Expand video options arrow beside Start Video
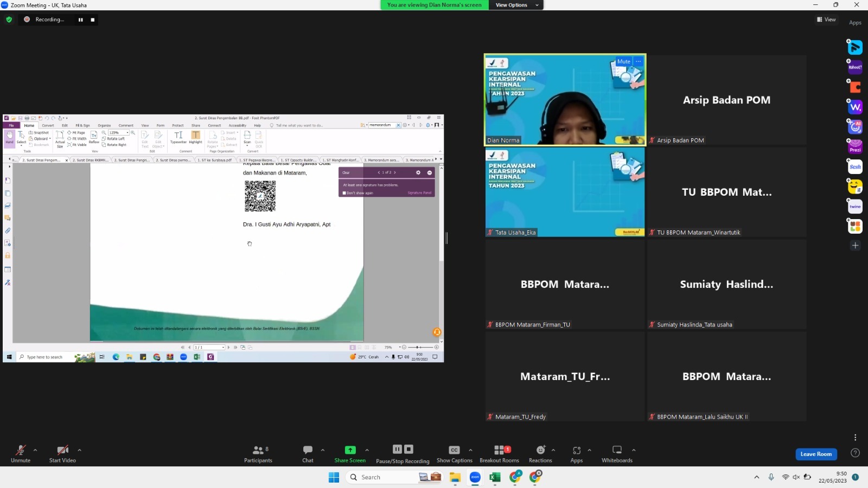This screenshot has height=488, width=868. pyautogui.click(x=79, y=450)
